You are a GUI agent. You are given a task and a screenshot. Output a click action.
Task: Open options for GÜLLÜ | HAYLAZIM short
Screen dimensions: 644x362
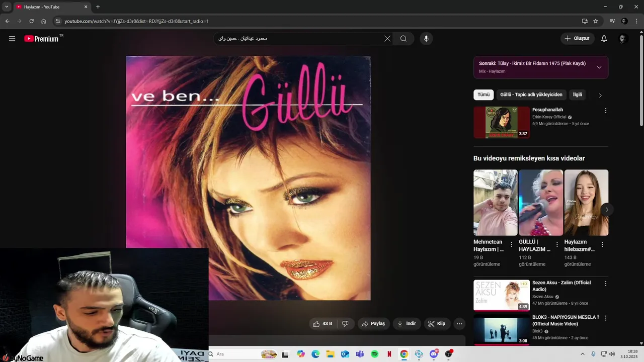pyautogui.click(x=557, y=244)
